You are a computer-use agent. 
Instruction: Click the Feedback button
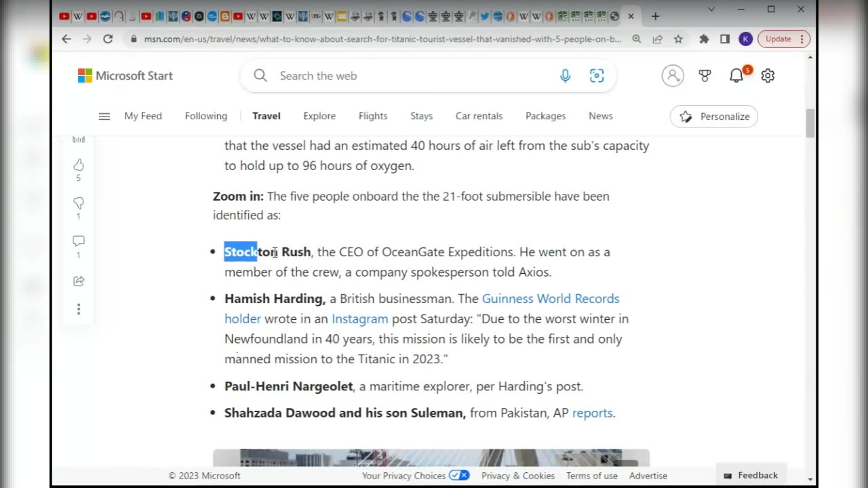tap(751, 475)
